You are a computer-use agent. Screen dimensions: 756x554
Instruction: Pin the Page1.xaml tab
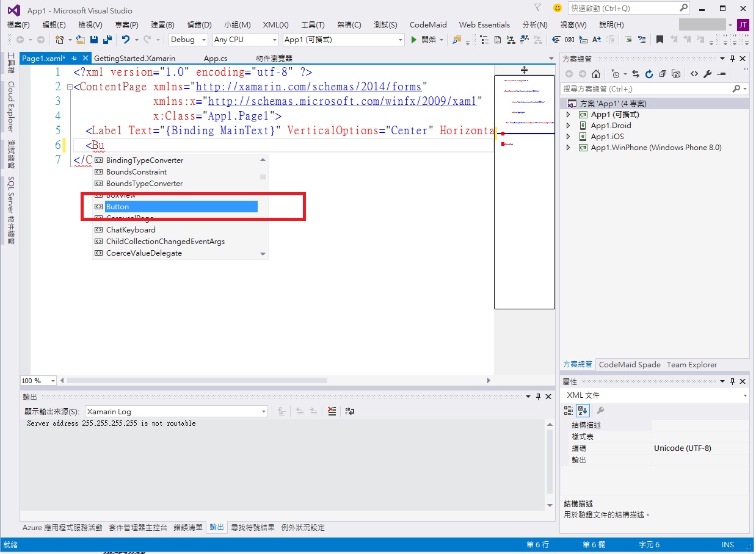click(74, 58)
